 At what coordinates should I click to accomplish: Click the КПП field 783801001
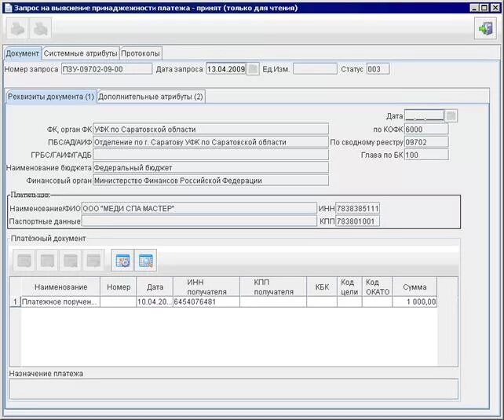pyautogui.click(x=357, y=221)
